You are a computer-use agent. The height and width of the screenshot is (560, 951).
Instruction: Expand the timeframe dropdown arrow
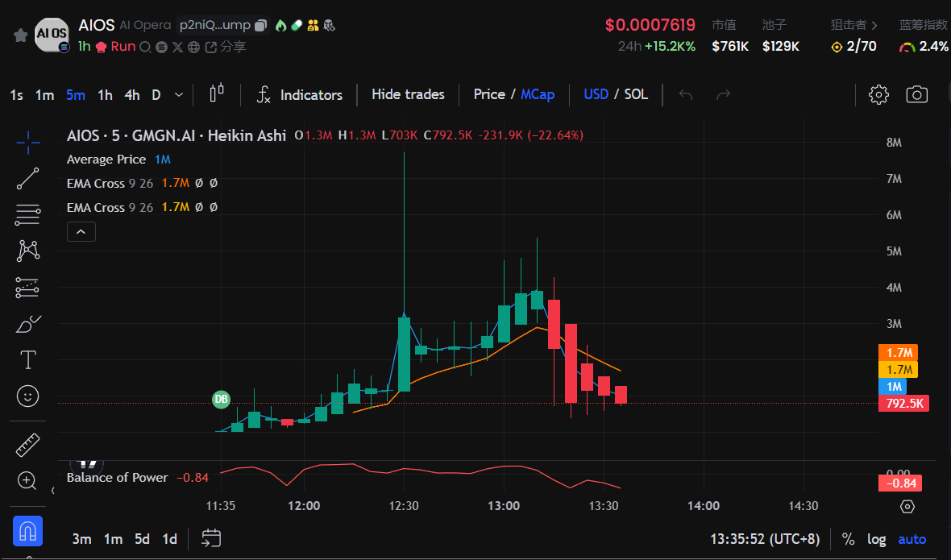178,95
